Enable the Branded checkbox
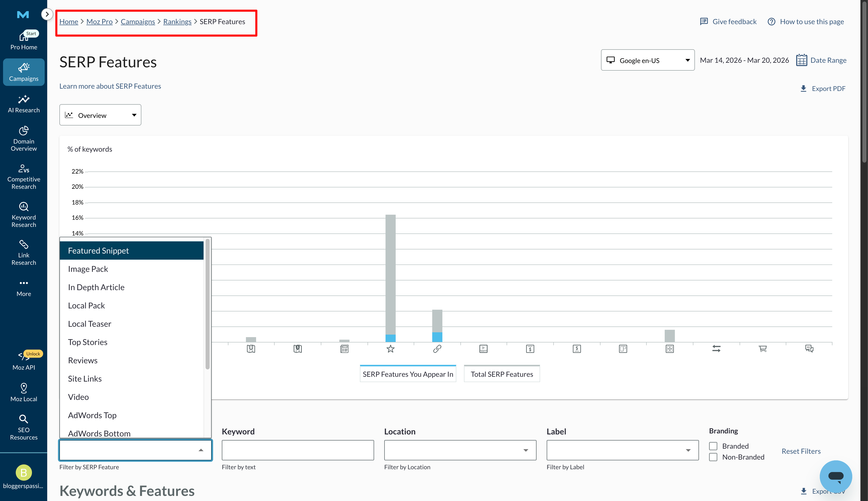The image size is (868, 501). pos(713,446)
